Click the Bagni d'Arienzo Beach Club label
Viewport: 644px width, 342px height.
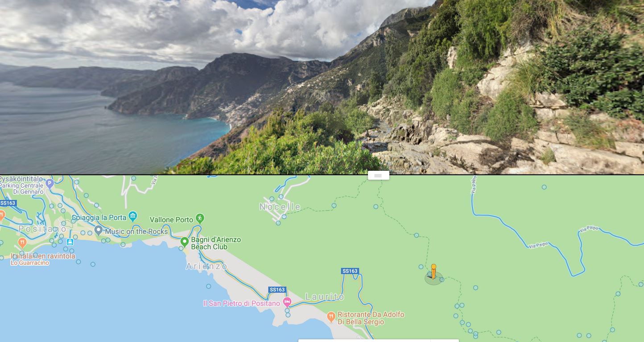coord(216,243)
